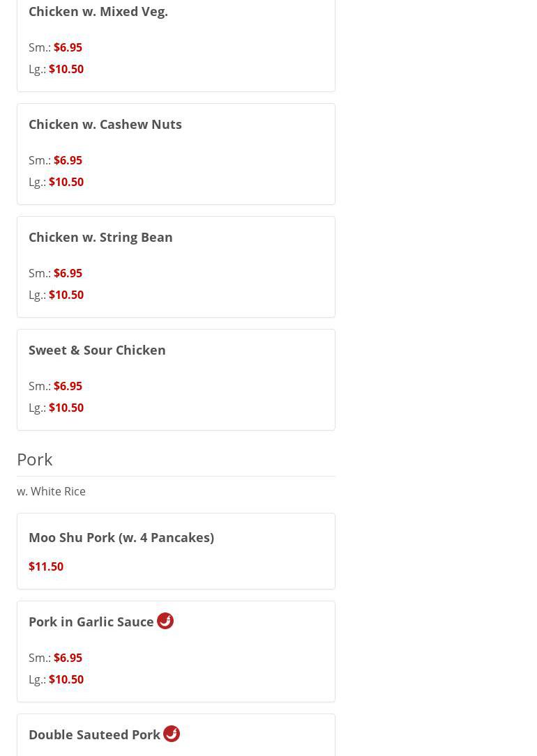Click the Pork category heading

(x=35, y=459)
